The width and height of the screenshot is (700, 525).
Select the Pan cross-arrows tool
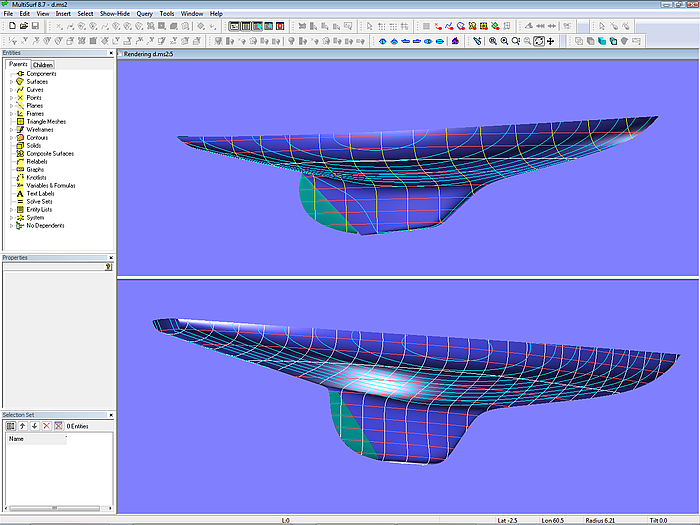pyautogui.click(x=551, y=41)
